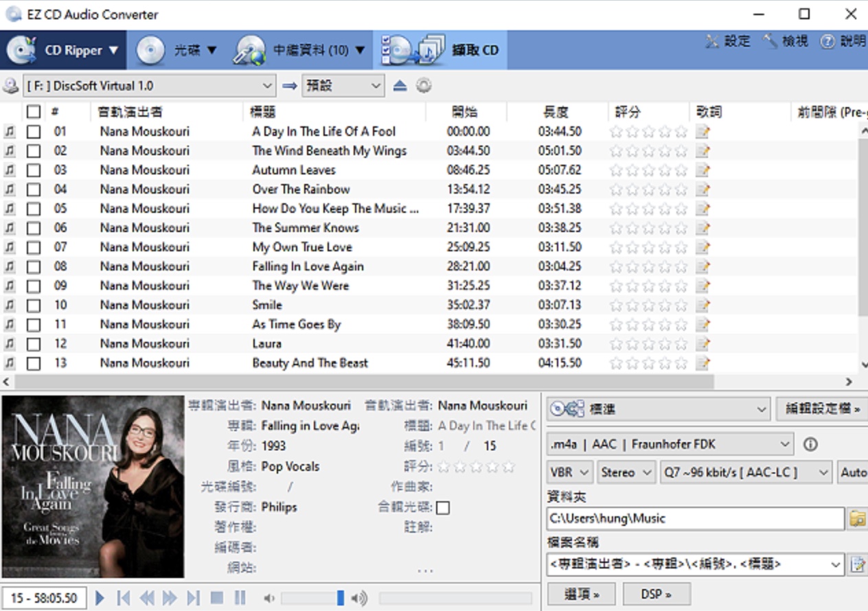
Task: Open the CD Ripper mode menu
Action: (63, 50)
